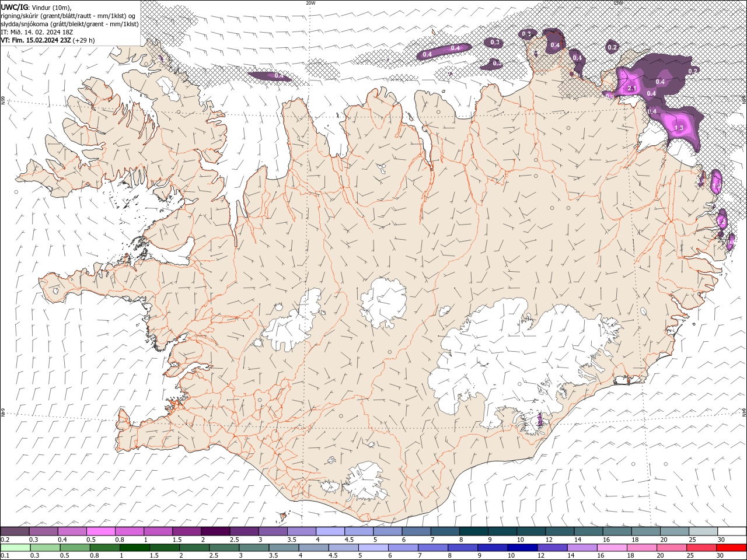Pick the lower legend swatch starting at 4
This screenshot has height=560, width=747.
(314, 548)
